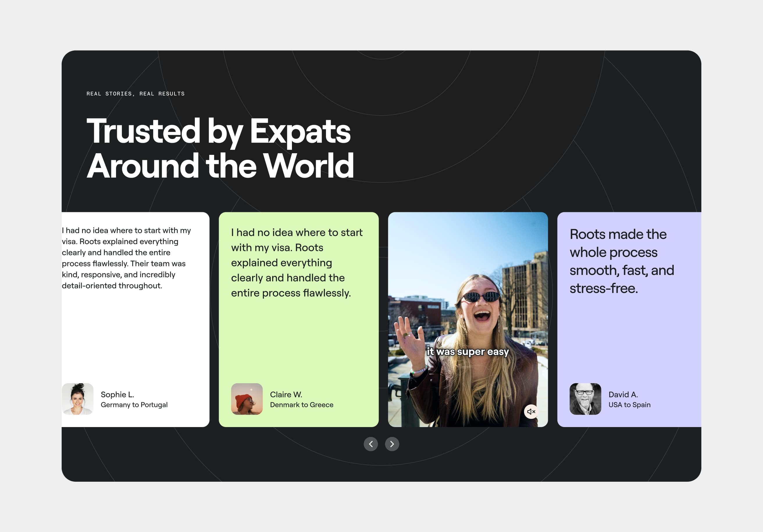Unmute the video testimonial sound
763x532 pixels.
pos(531,411)
